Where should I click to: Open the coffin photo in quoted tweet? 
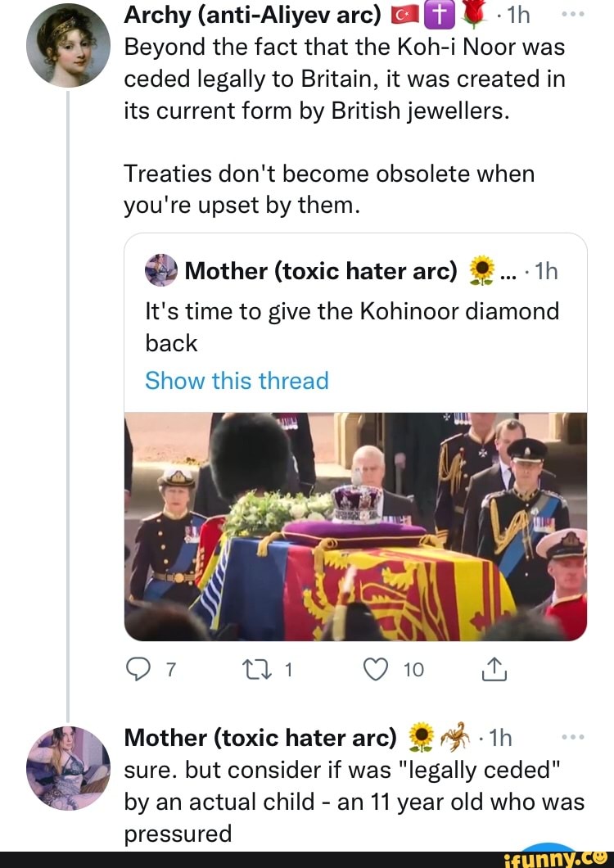click(355, 526)
